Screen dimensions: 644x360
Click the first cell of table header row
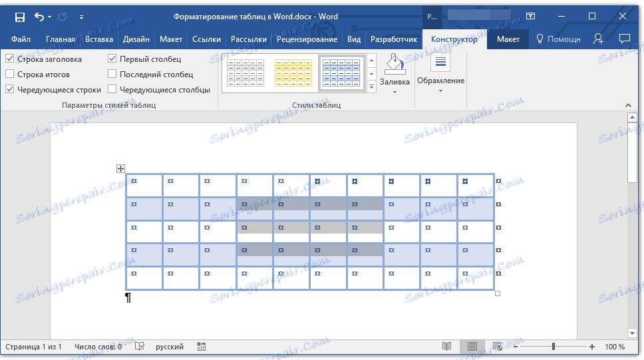point(144,186)
